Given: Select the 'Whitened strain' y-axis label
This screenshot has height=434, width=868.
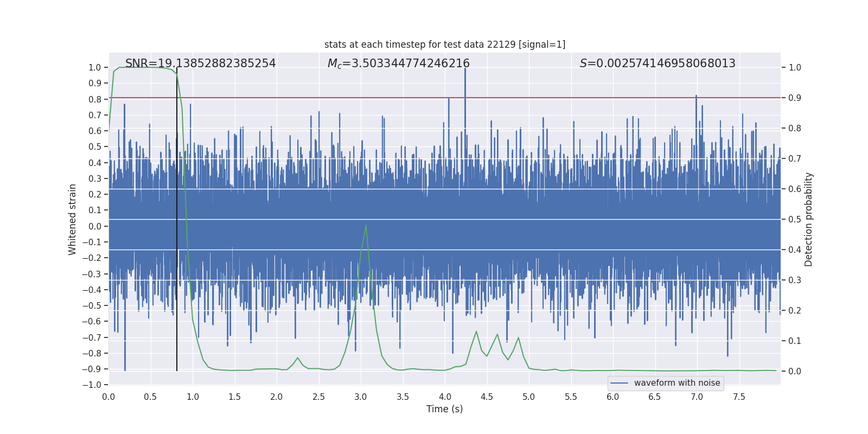Looking at the screenshot, I should [x=72, y=219].
